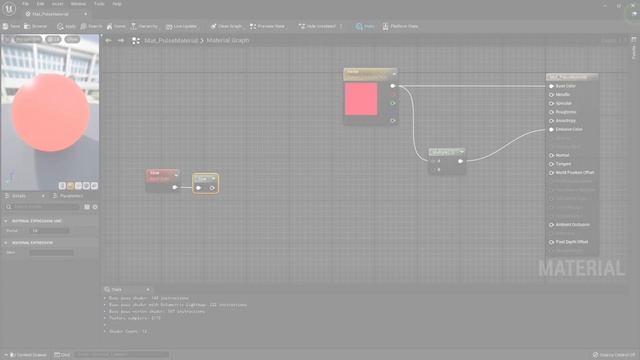
Task: Select first preview mesh shape icon
Action: pyautogui.click(x=62, y=186)
